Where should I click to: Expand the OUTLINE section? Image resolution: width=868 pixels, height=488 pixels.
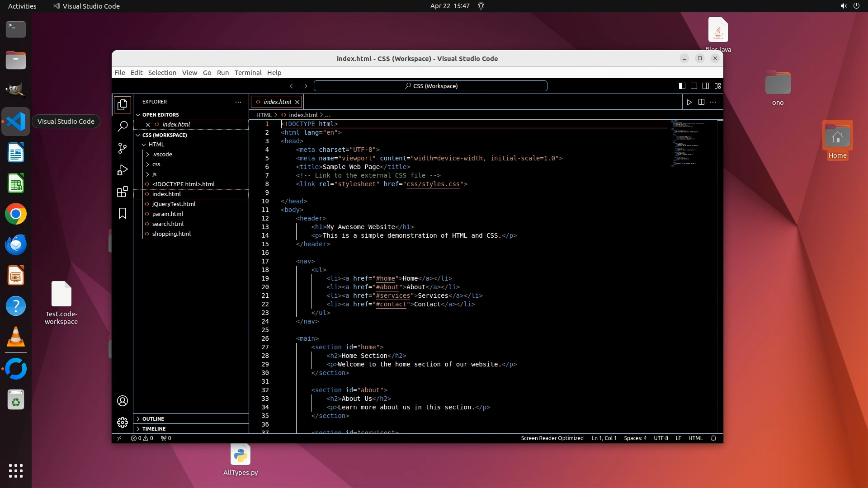(153, 419)
